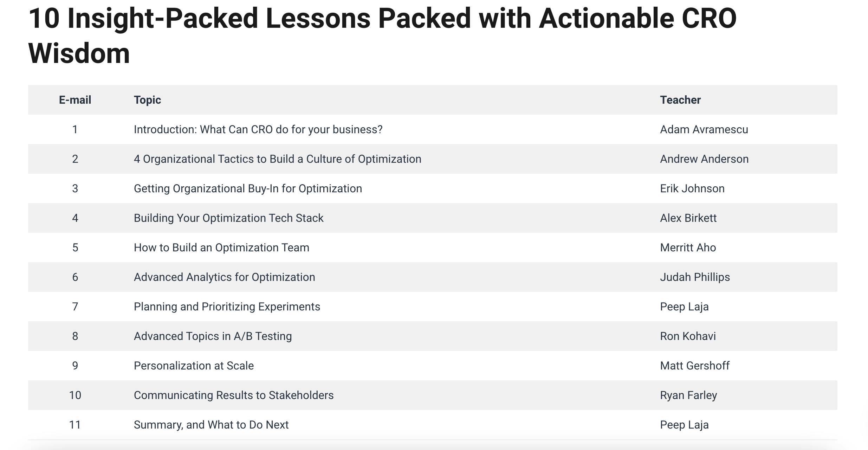Click teacher name Judah Phillips
The width and height of the screenshot is (868, 450).
(695, 277)
